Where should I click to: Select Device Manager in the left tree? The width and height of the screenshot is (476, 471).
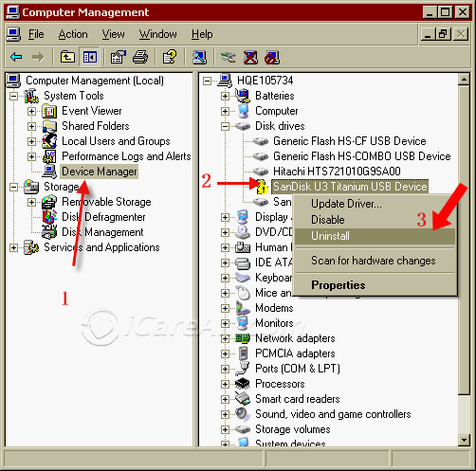click(x=100, y=172)
